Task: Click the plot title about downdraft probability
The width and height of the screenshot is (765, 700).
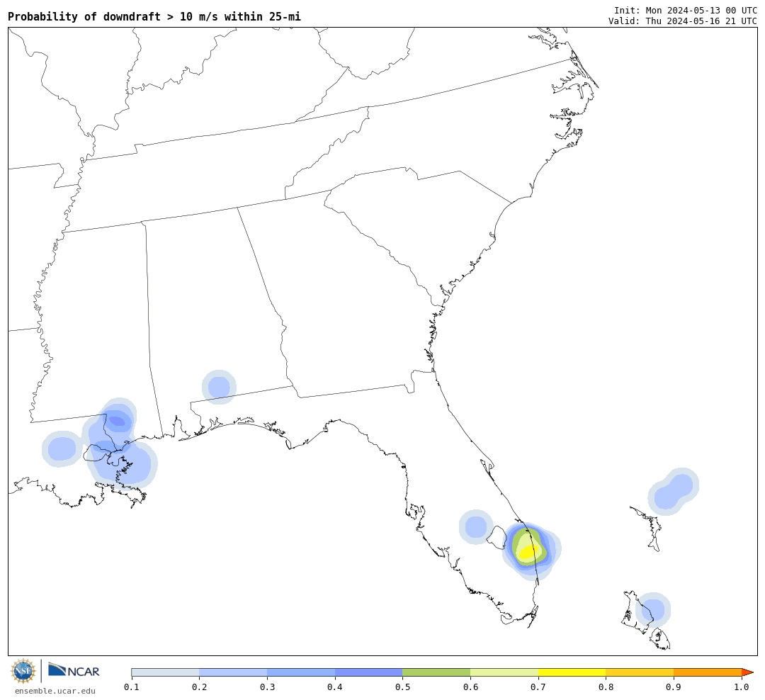Action: [154, 16]
